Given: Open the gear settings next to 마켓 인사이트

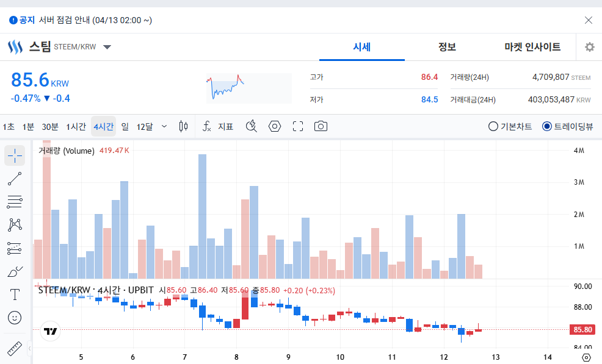Looking at the screenshot, I should (589, 47).
